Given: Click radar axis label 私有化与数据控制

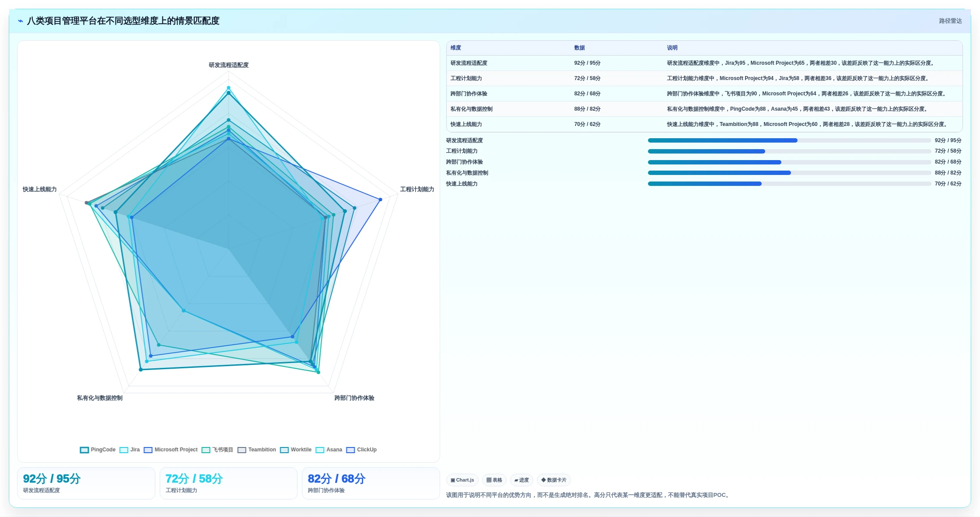Looking at the screenshot, I should click(x=100, y=398).
